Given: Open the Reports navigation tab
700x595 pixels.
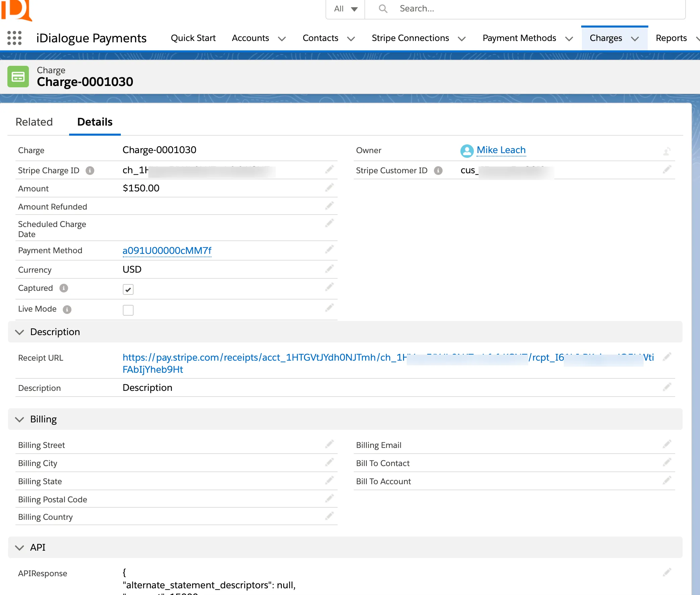Looking at the screenshot, I should (x=671, y=38).
